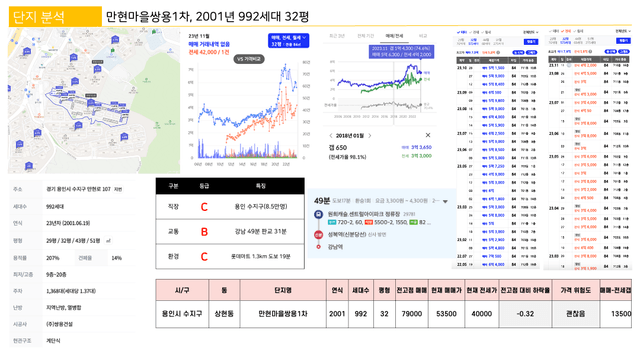The image size is (640, 360).
Task: Click the info icon beside 최고가 in the 전세 list
Action: 591,51
